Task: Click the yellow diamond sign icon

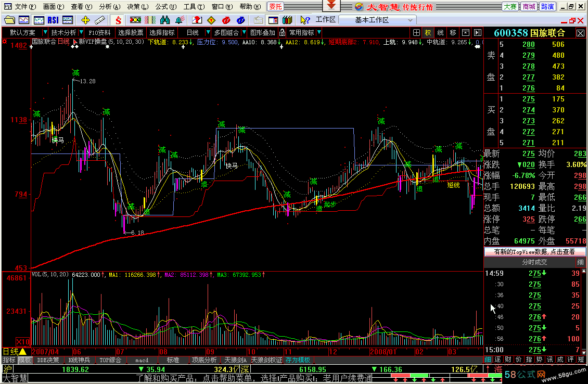Action: [211, 20]
